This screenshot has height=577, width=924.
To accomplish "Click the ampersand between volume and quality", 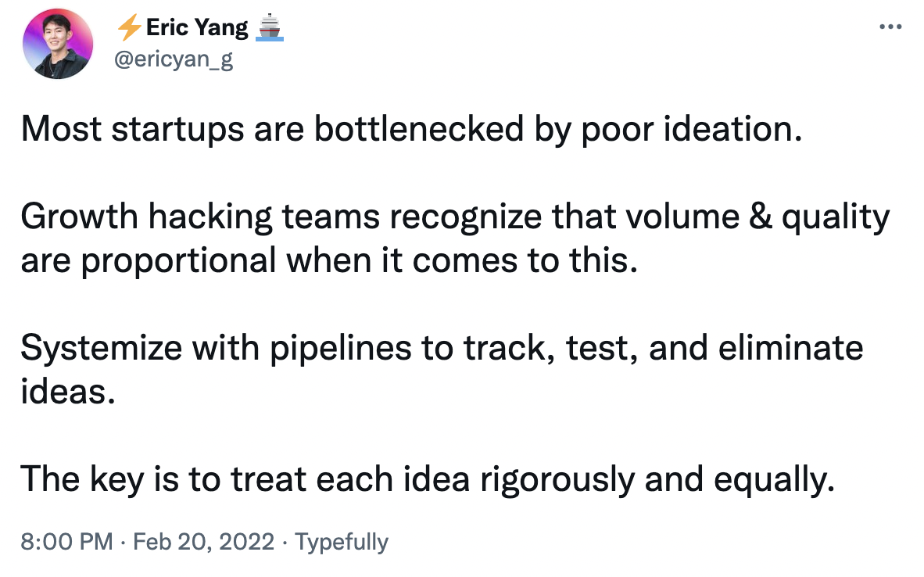I will (761, 217).
